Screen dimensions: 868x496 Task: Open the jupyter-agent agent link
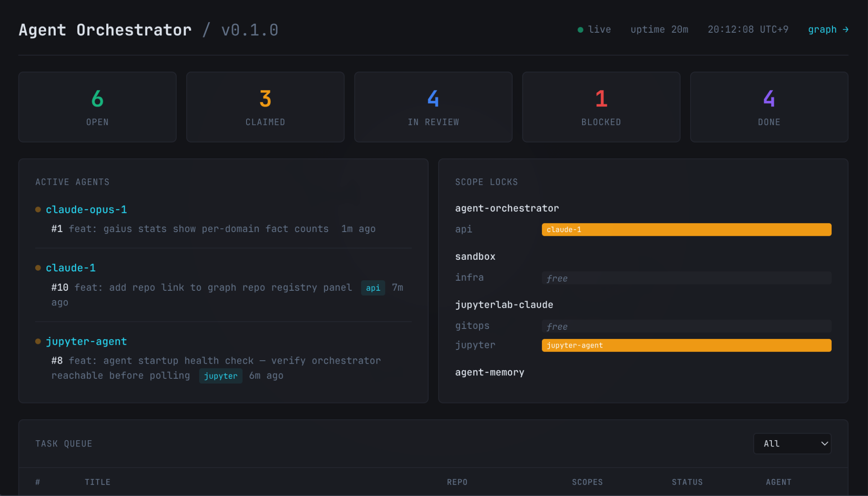86,341
